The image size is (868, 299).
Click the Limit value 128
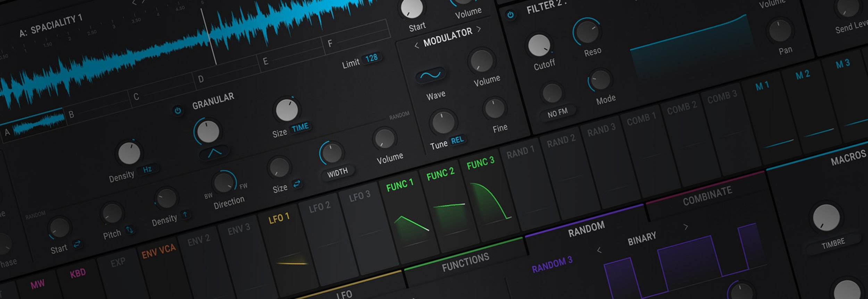(371, 58)
